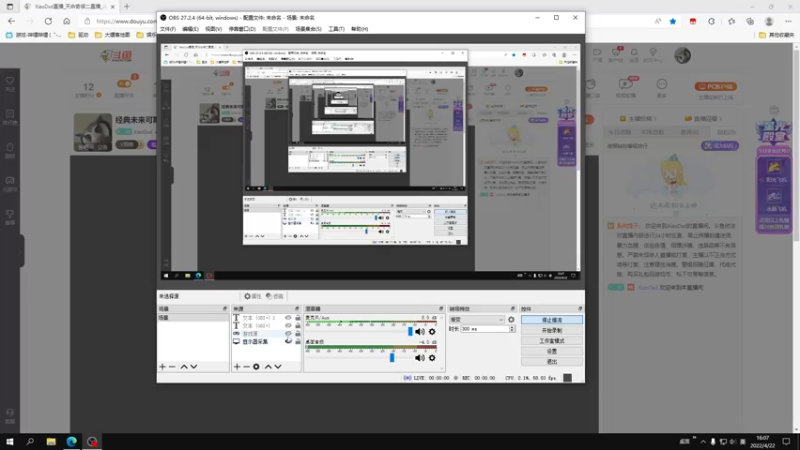Image resolution: width=800 pixels, height=450 pixels.
Task: Open the 文件(F) menu in OBS
Action: (x=168, y=29)
